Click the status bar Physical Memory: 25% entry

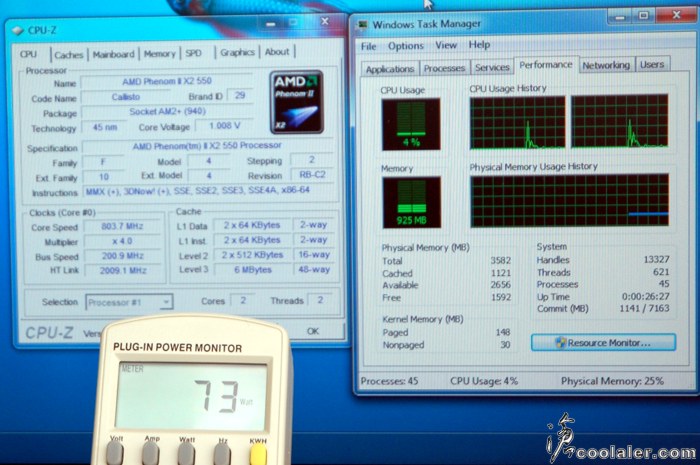pos(612,381)
